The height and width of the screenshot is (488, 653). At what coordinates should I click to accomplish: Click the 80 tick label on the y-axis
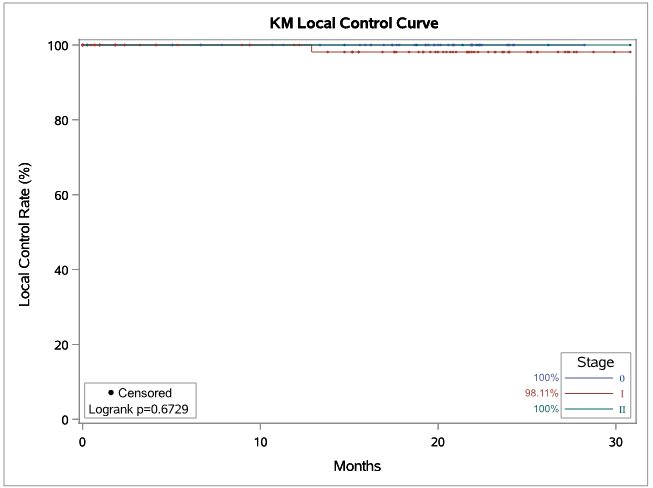(x=60, y=120)
